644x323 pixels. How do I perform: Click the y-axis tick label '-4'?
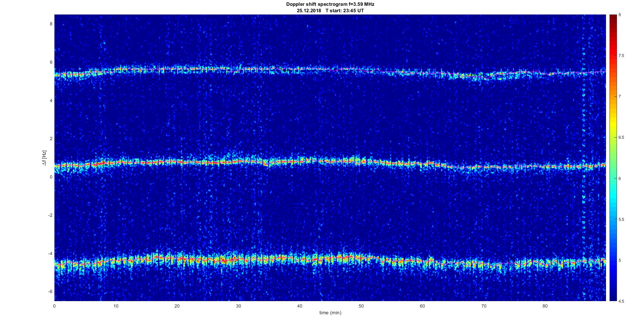pos(50,253)
